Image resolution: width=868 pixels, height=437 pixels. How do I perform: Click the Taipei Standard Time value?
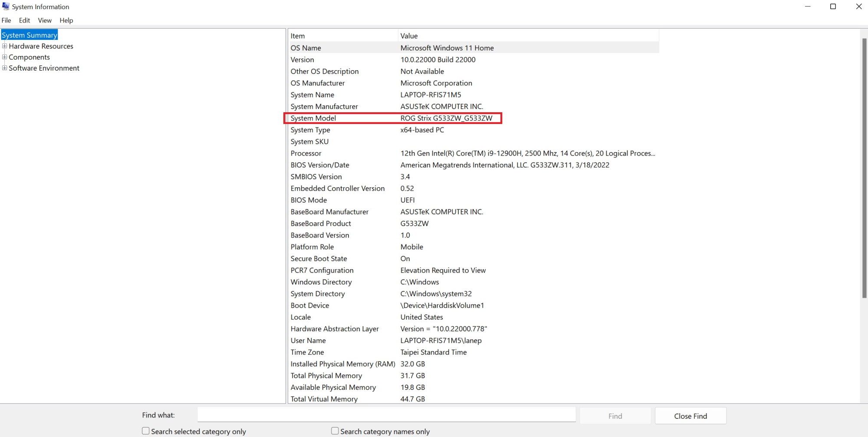click(433, 352)
